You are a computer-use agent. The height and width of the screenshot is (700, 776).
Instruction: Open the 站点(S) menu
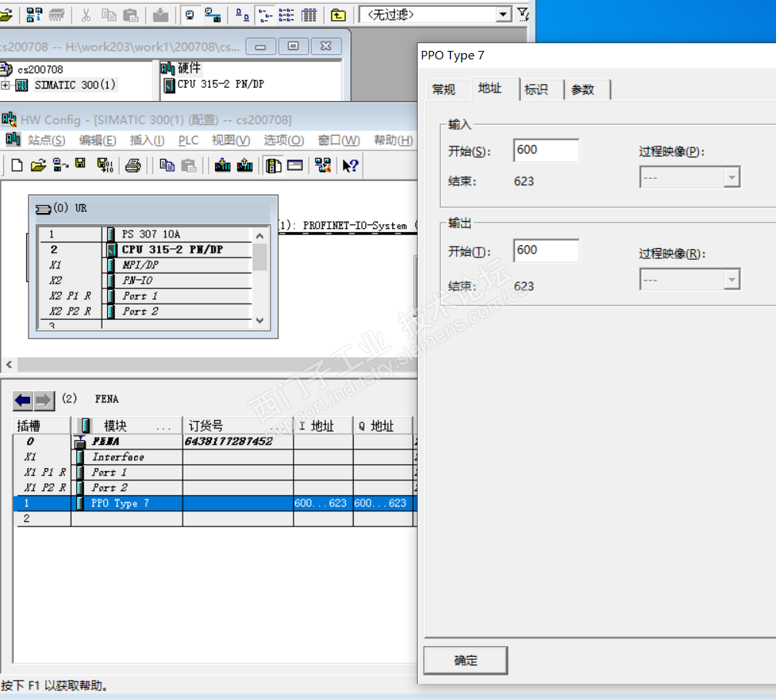[x=46, y=140]
